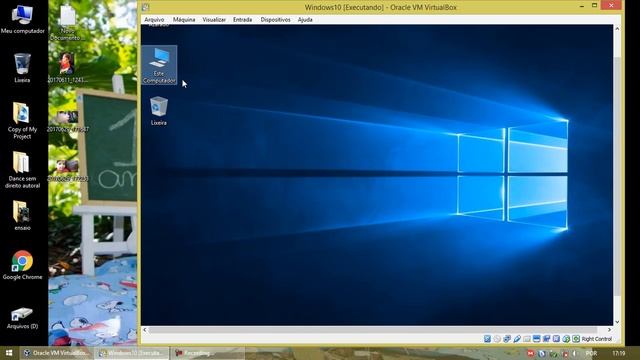The height and width of the screenshot is (360, 640).
Task: Click the POR language indicator
Action: [x=591, y=353]
